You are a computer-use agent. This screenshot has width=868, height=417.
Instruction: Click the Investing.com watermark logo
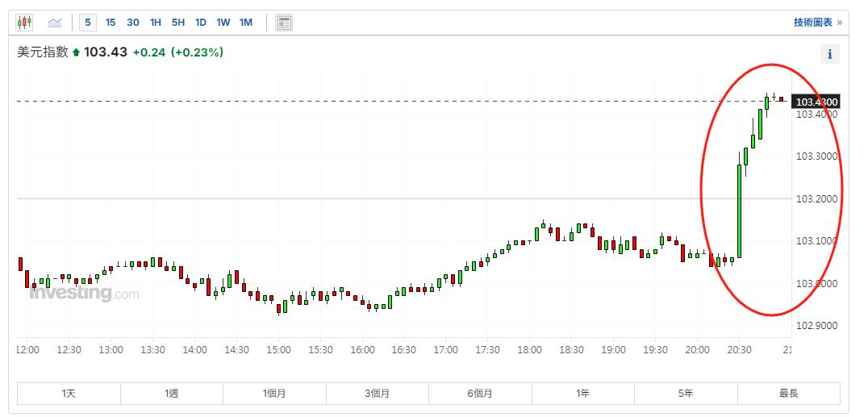click(x=84, y=294)
